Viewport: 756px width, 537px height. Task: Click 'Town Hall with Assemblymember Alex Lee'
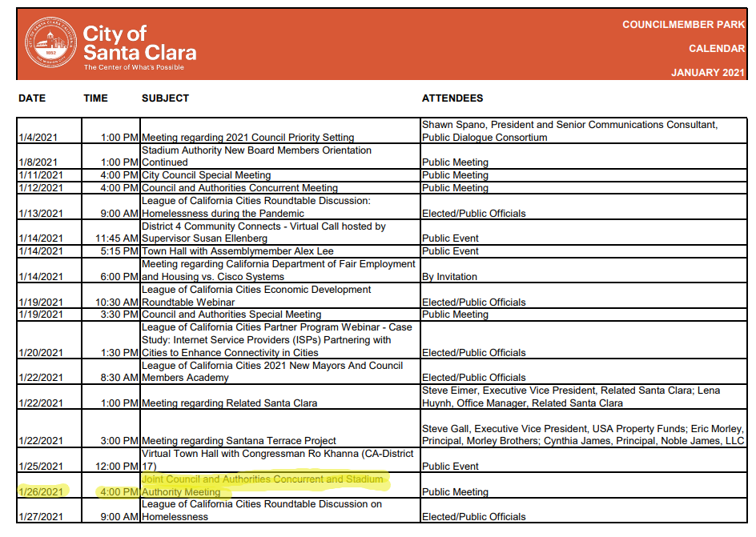point(238,251)
